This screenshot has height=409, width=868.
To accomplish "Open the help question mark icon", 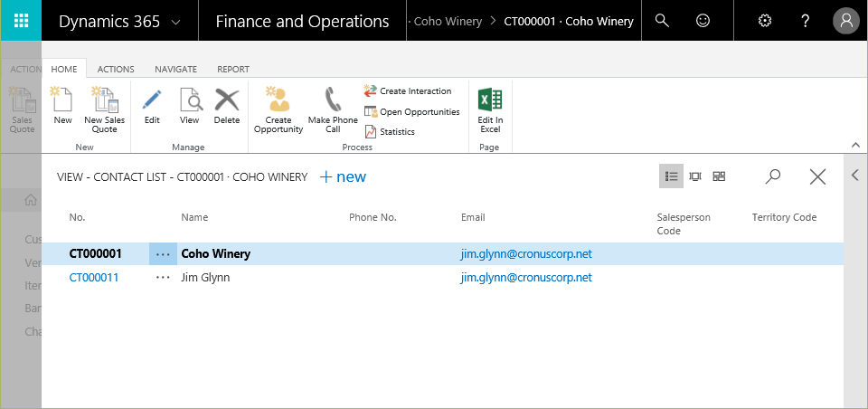I will coord(806,21).
